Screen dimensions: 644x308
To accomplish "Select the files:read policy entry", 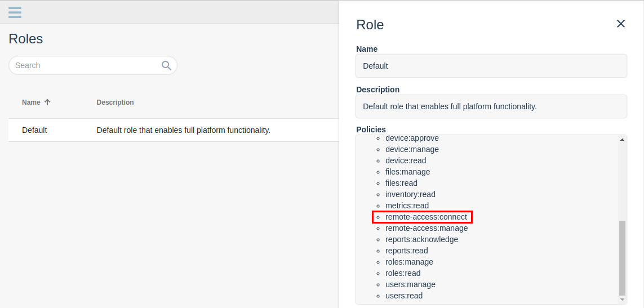I will pos(401,183).
